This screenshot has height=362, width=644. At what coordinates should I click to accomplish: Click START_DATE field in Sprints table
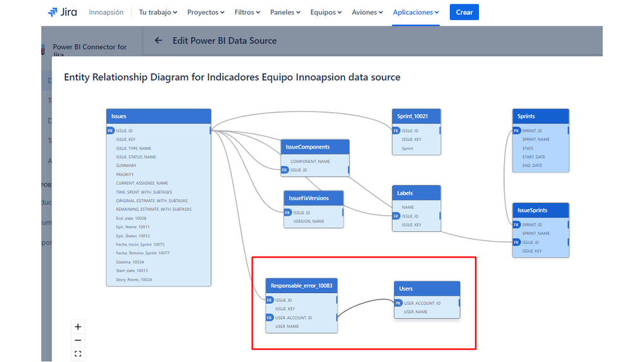pyautogui.click(x=534, y=157)
